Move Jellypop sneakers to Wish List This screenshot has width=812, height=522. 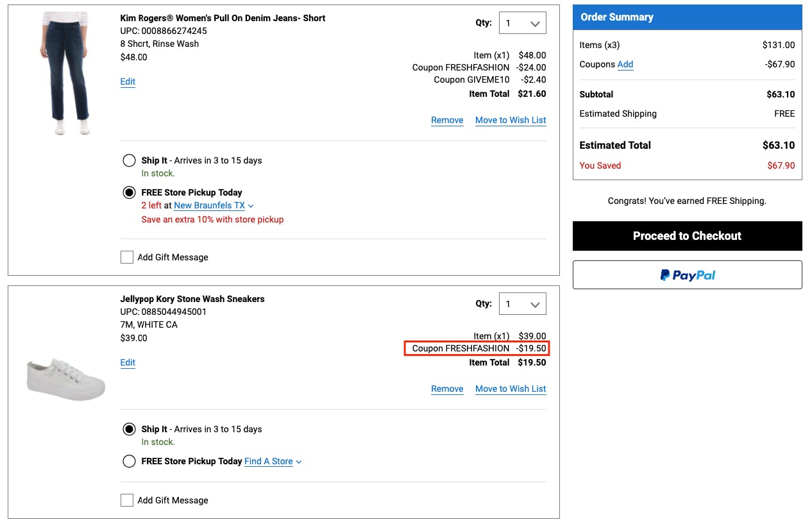click(511, 389)
